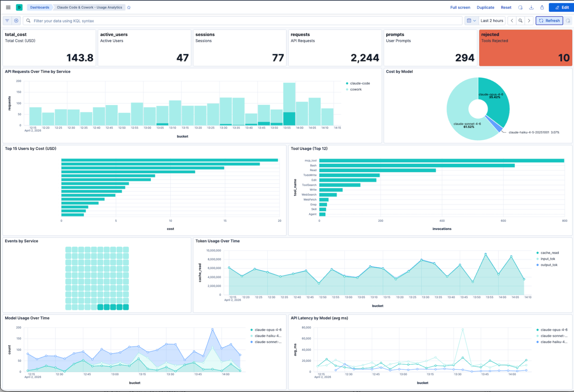Click the Refresh button
The height and width of the screenshot is (392, 574).
click(x=549, y=21)
